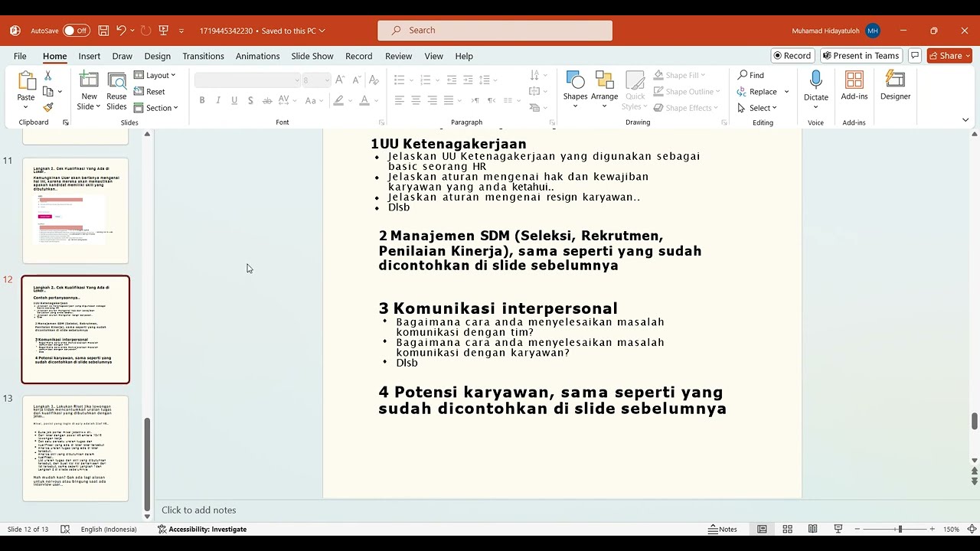Click the Cut scissors icon
Viewport: 980px width, 551px height.
[x=47, y=75]
